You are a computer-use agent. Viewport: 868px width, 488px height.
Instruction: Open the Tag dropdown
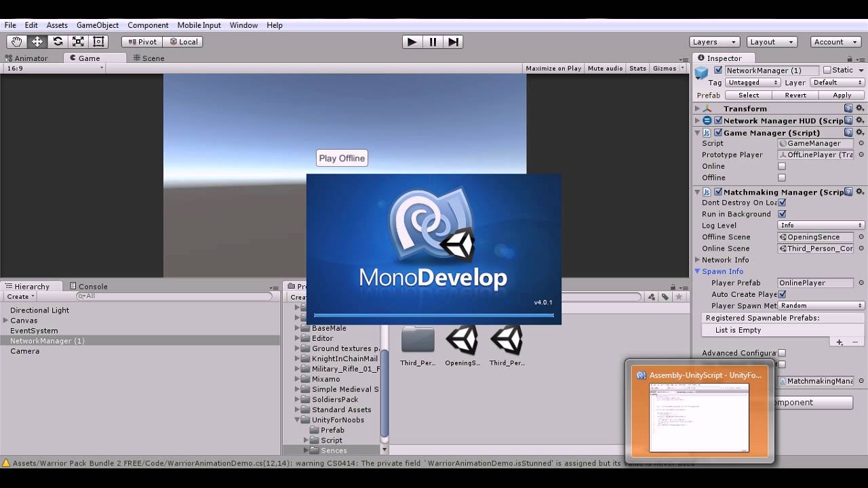[x=753, y=83]
